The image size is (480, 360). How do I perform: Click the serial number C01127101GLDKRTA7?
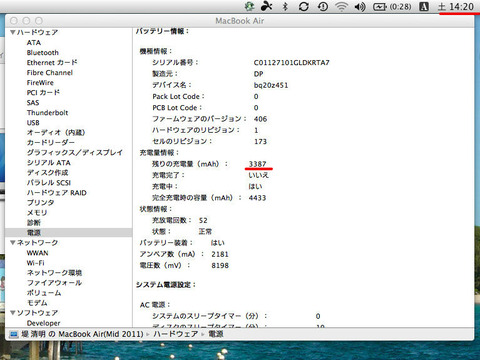pyautogui.click(x=292, y=63)
